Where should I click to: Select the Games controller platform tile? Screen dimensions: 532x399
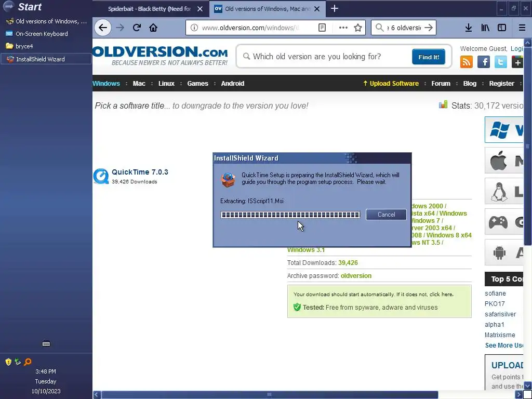click(x=504, y=222)
